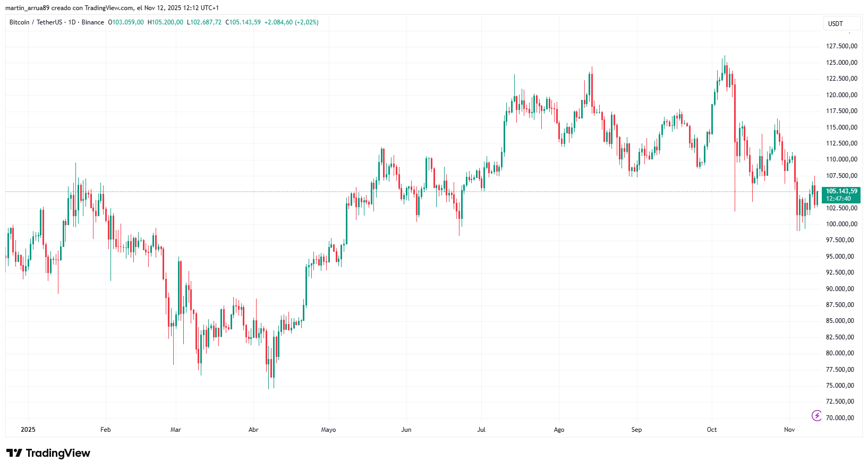This screenshot has height=469, width=868.
Task: Click the Oct marker on time axis
Action: click(712, 430)
